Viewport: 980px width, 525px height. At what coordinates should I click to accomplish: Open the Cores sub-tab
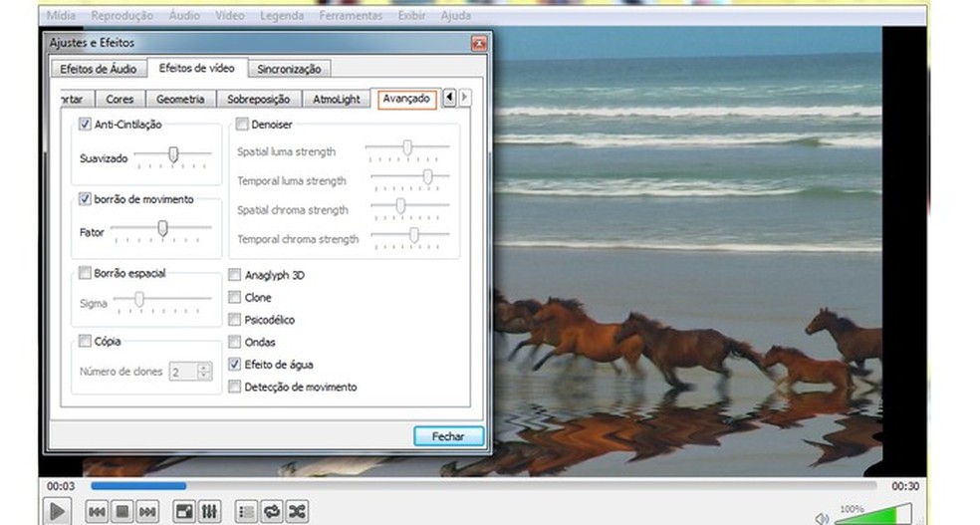tap(120, 100)
